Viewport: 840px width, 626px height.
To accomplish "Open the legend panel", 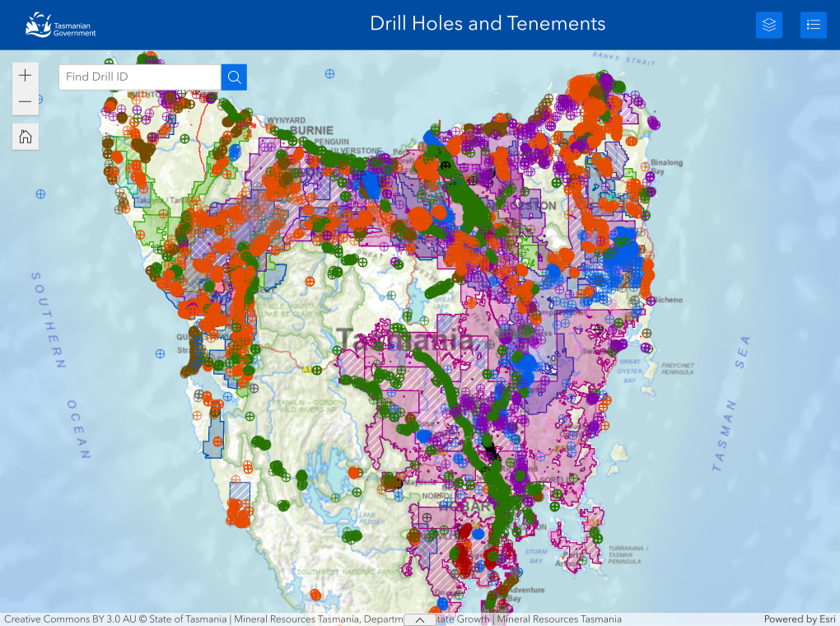I will click(814, 25).
